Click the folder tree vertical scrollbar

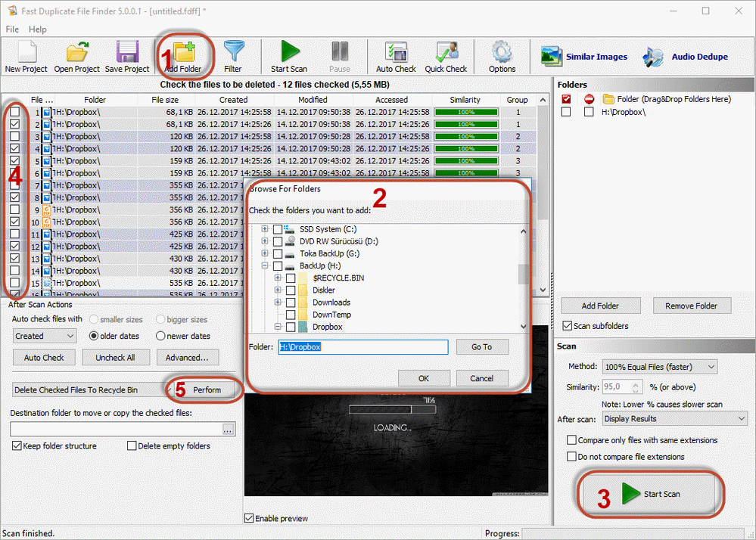pyautogui.click(x=524, y=278)
